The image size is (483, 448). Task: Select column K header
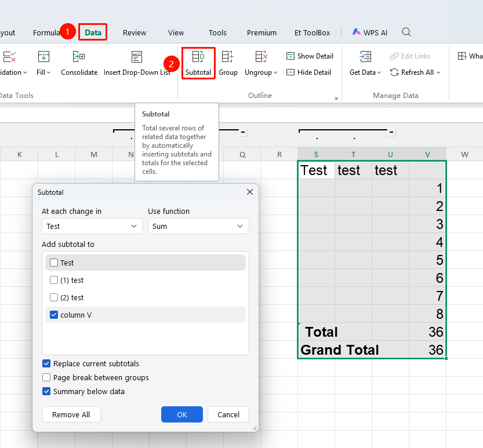click(x=19, y=154)
